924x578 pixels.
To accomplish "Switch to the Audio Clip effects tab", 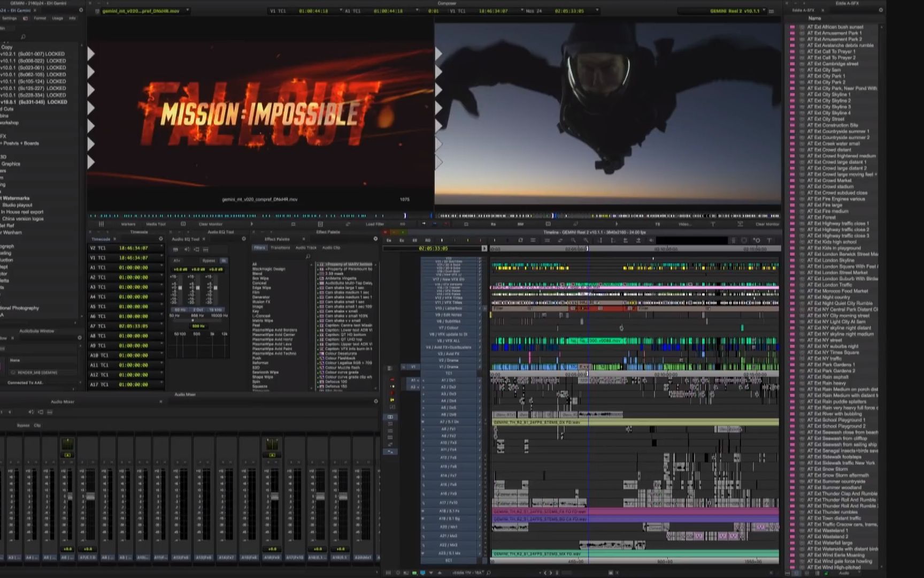I will click(x=331, y=248).
